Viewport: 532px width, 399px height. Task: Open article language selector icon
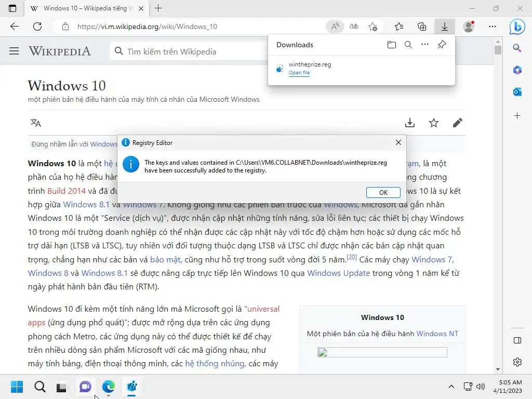click(36, 123)
